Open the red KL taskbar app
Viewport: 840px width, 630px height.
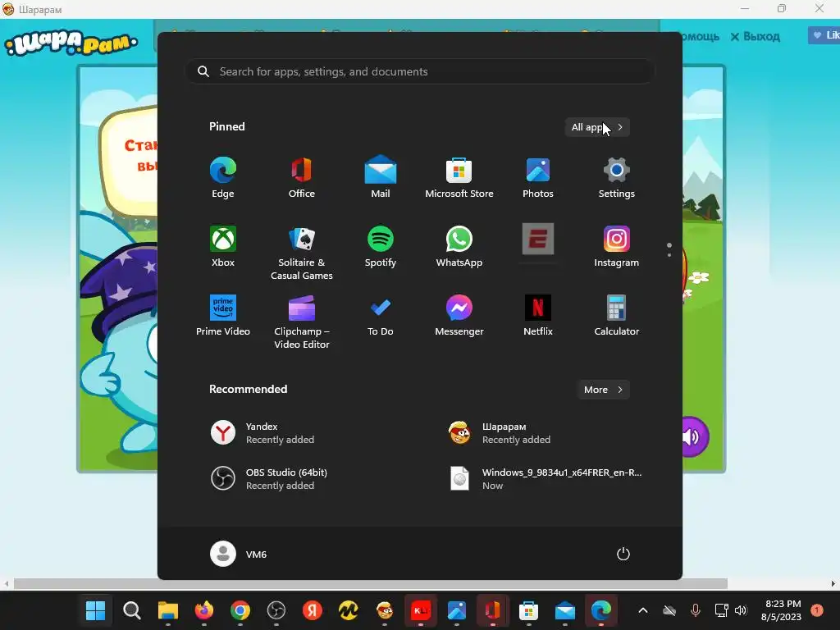421,610
